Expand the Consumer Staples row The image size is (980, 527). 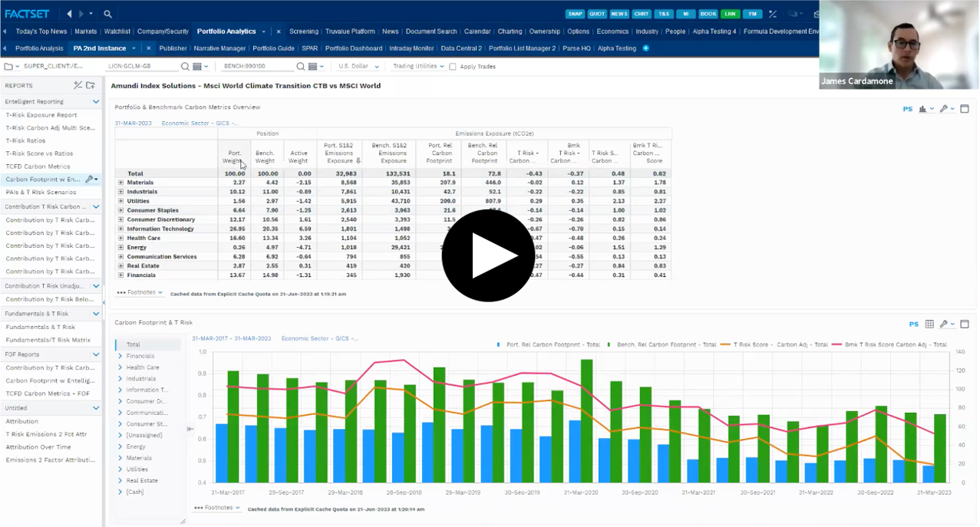[x=120, y=210]
